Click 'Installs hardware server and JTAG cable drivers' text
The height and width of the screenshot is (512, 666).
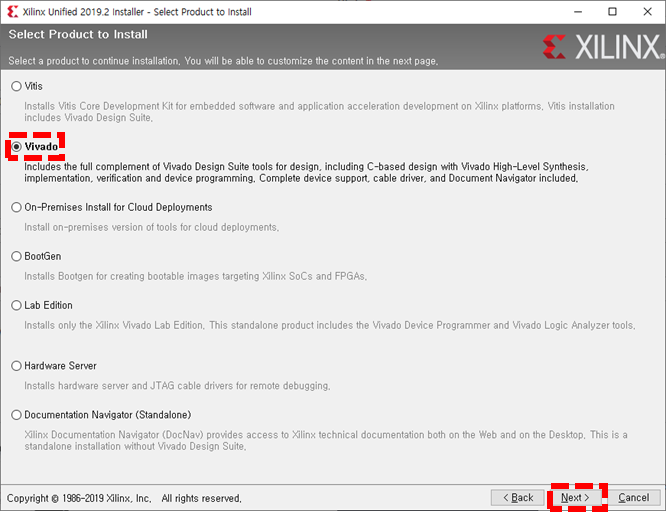(177, 386)
